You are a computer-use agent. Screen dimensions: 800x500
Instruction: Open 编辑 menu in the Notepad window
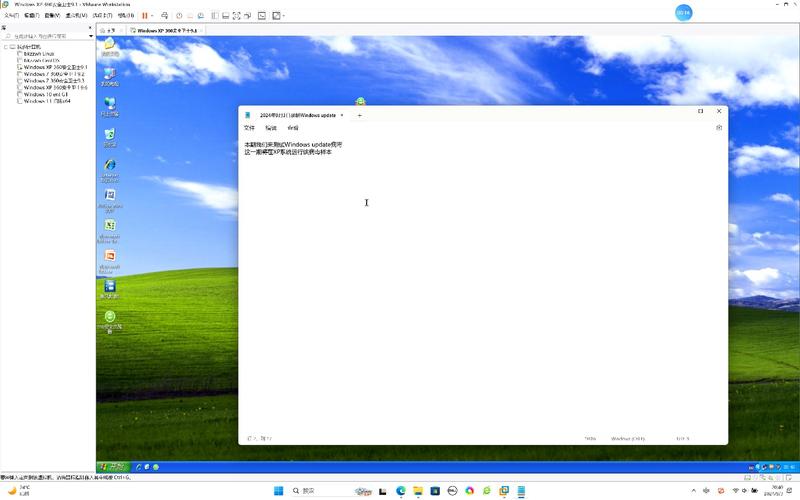click(x=271, y=128)
